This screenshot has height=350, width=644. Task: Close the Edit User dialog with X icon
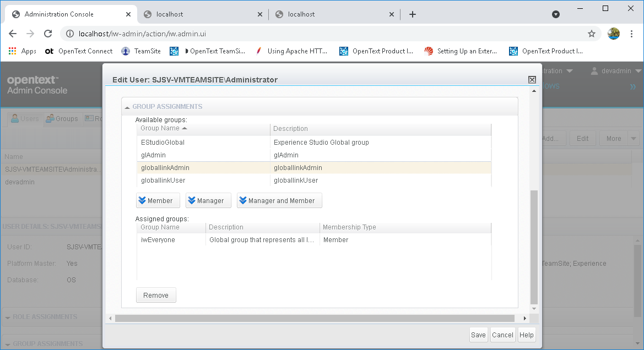pyautogui.click(x=532, y=80)
